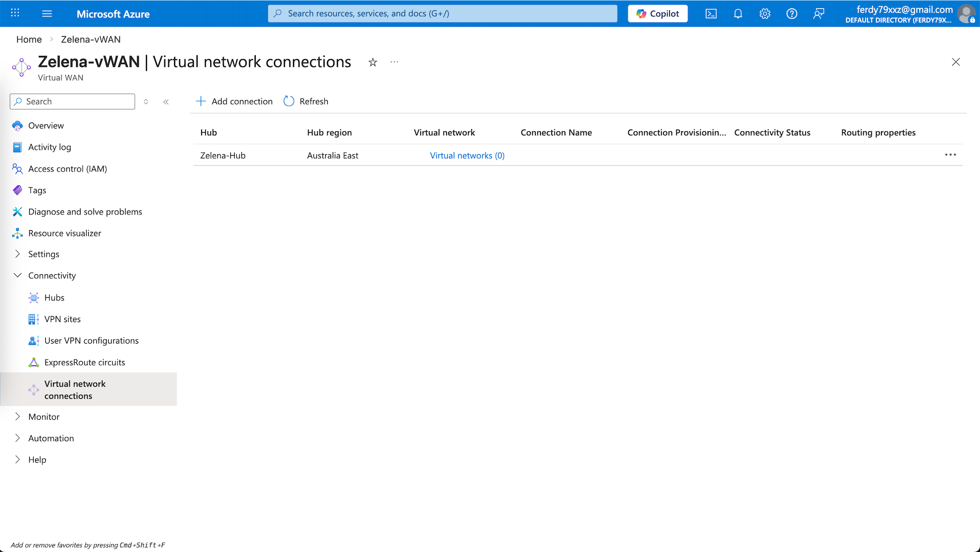
Task: Collapse the sidebar with the double chevron
Action: [x=166, y=102]
